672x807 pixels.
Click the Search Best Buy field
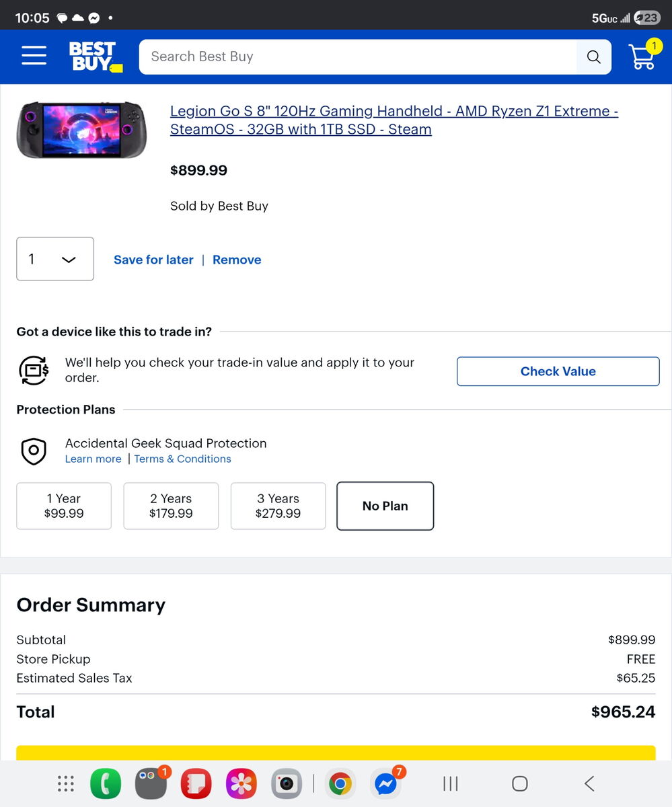[x=357, y=57]
